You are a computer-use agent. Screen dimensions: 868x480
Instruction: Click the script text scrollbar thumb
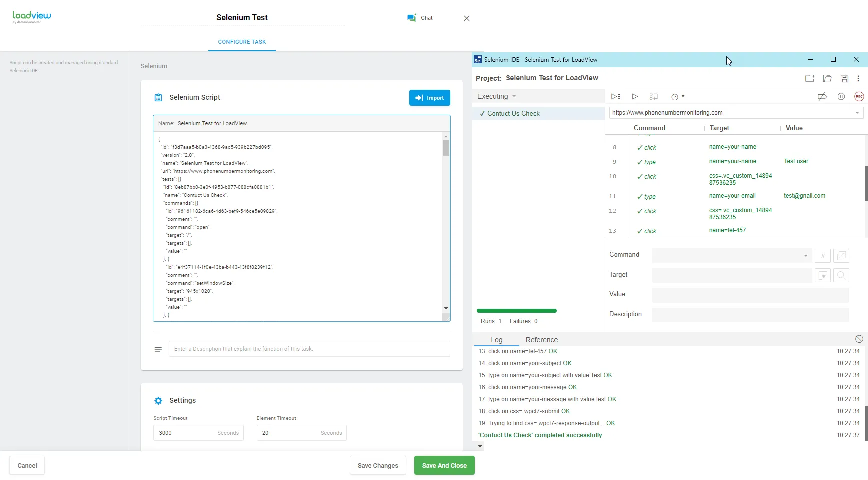pos(446,148)
